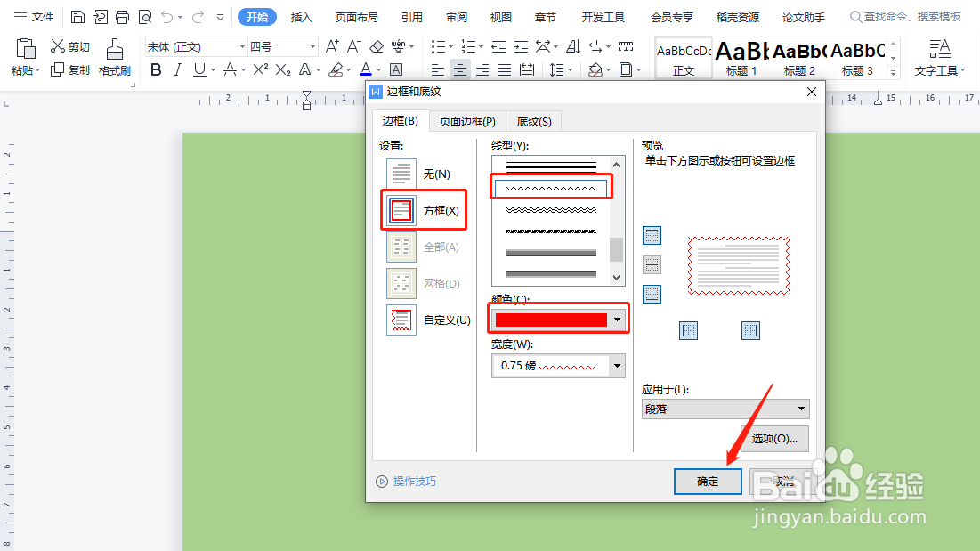The height and width of the screenshot is (551, 980).
Task: Click the Print icon in quick toolbar
Action: click(123, 17)
